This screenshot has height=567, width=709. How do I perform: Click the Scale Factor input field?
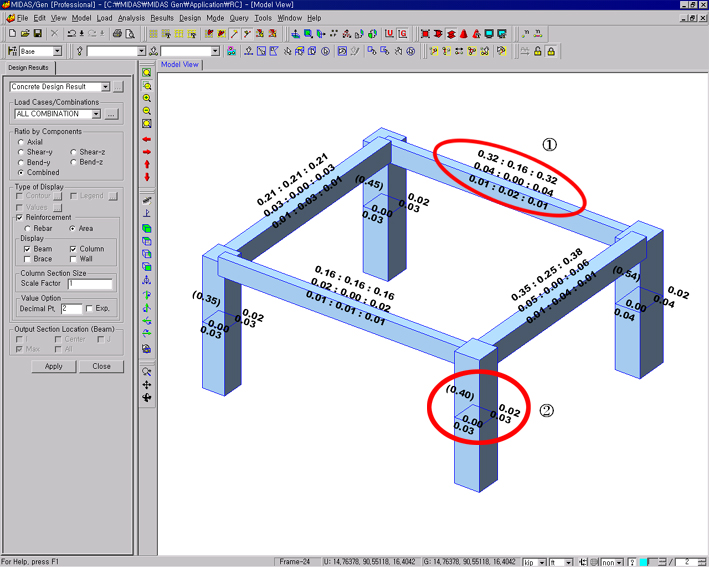point(90,284)
